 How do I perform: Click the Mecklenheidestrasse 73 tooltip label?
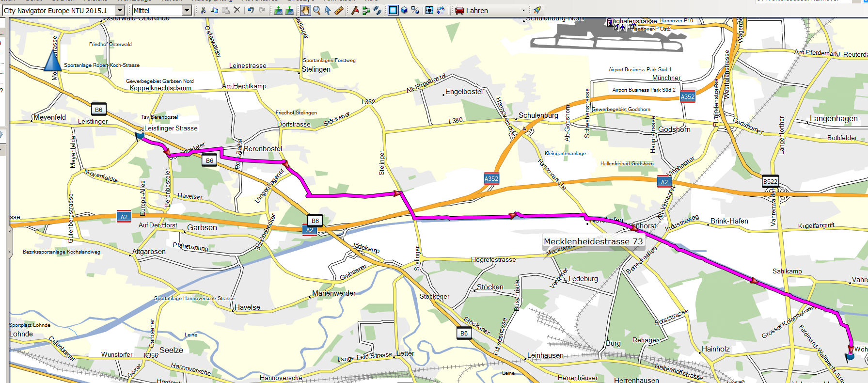tap(593, 241)
